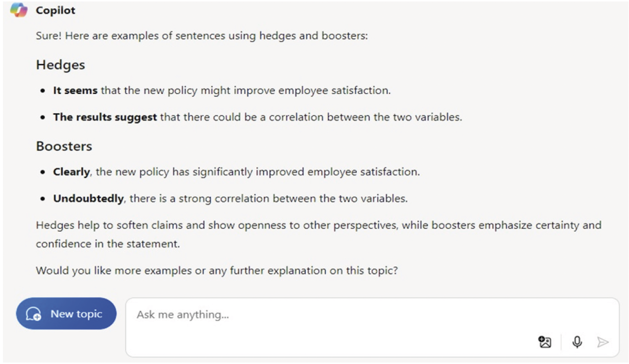Activate the microphone icon for voice input
This screenshot has width=629, height=364.
[x=576, y=341]
